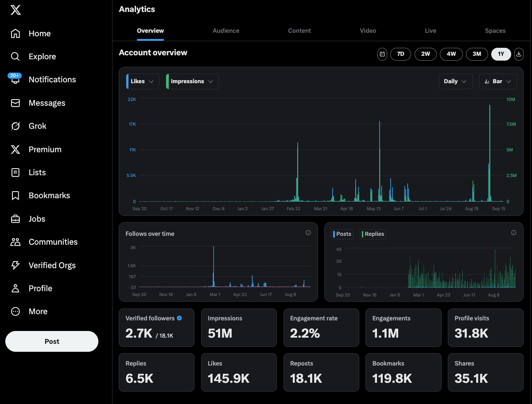Select the 4W time range
532x404 pixels.
click(x=451, y=54)
